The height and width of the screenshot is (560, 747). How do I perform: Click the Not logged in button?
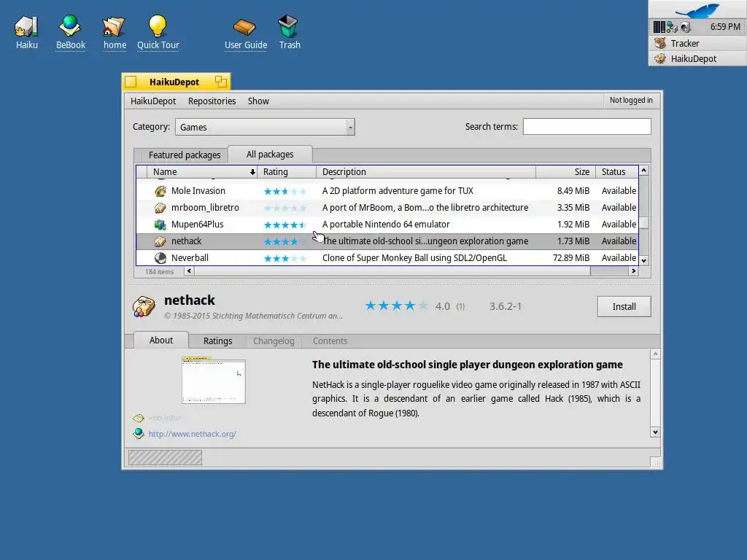tap(631, 100)
